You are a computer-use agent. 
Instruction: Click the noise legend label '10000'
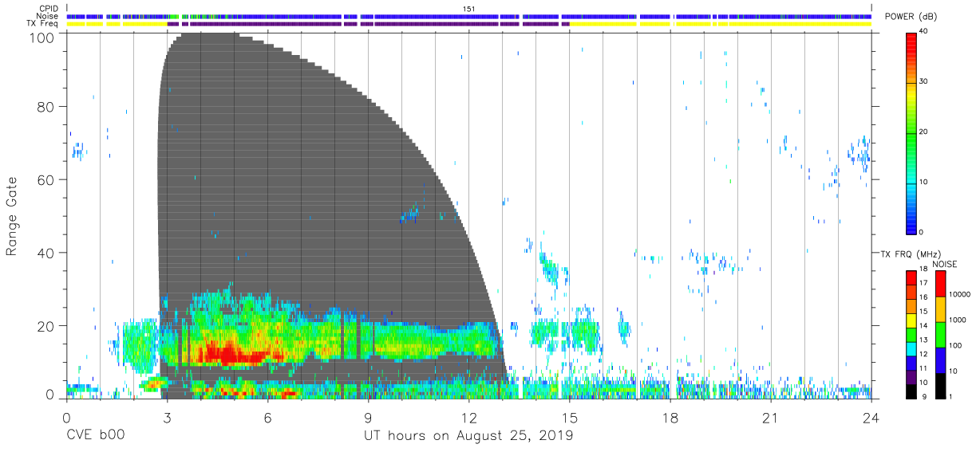(958, 294)
